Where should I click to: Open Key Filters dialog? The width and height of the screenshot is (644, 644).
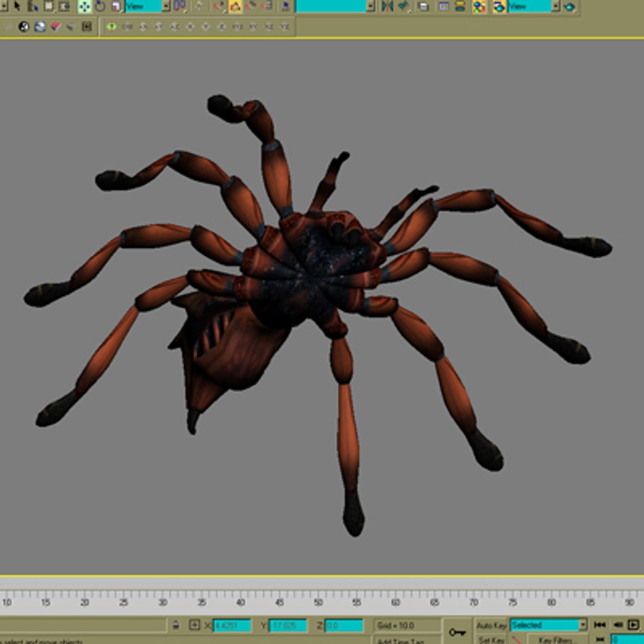556,640
